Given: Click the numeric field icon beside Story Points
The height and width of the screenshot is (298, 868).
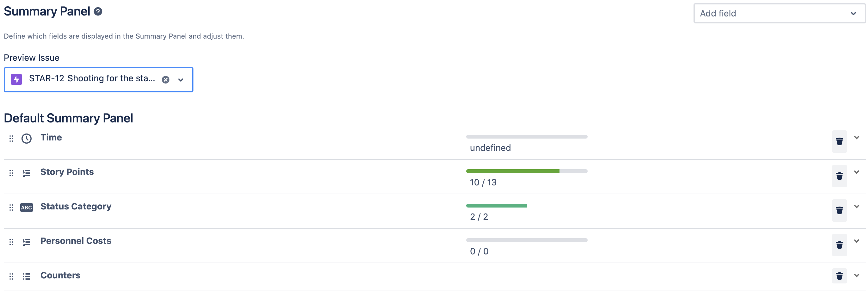Looking at the screenshot, I should pyautogui.click(x=27, y=173).
